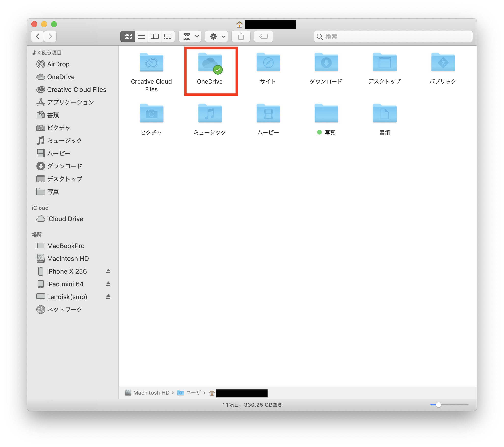This screenshot has width=504, height=447.
Task: Click Macintosh HD in the path bar
Action: point(151,393)
